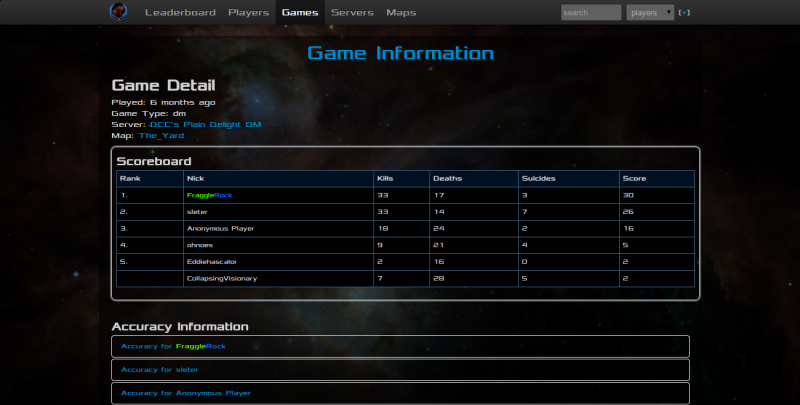The height and width of the screenshot is (405, 800).
Task: Click the search input field
Action: point(591,13)
